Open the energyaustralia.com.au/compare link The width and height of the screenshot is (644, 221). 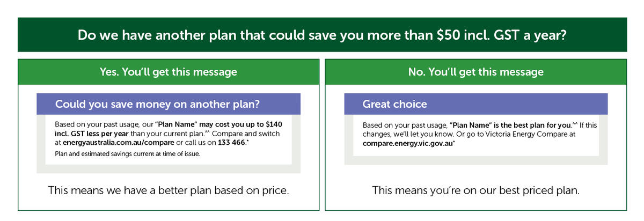pyautogui.click(x=119, y=143)
